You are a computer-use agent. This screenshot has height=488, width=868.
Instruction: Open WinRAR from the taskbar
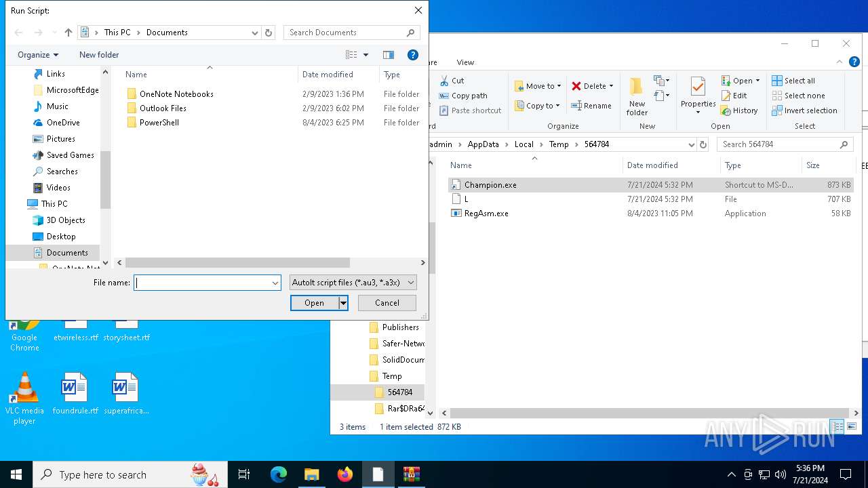pos(412,474)
